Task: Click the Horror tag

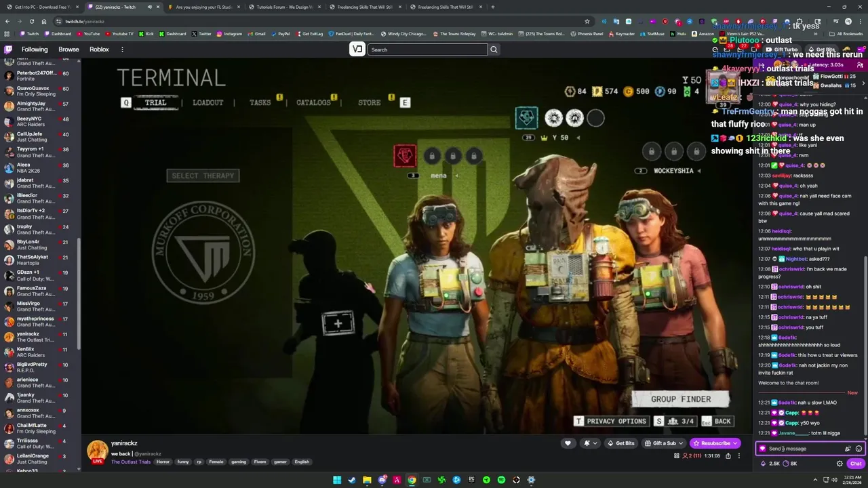Action: point(163,462)
